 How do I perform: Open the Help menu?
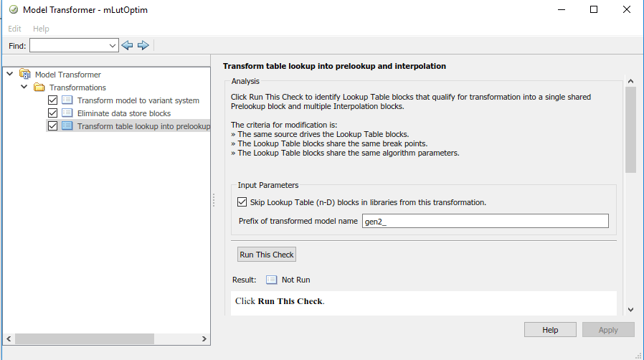coord(41,29)
